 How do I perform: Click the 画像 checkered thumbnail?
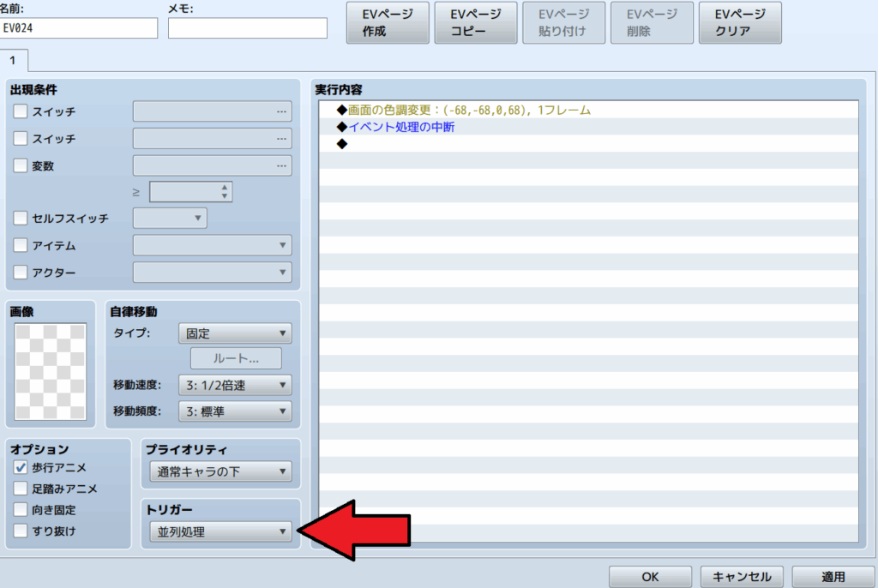51,372
